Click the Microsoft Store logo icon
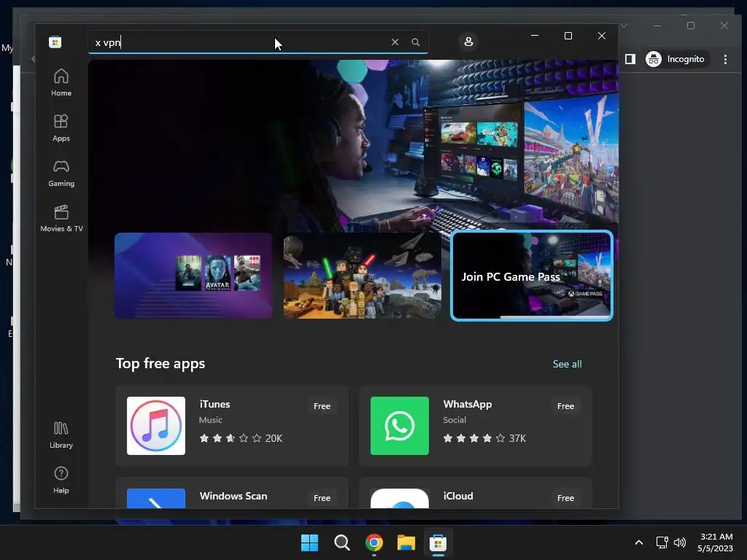 click(55, 42)
